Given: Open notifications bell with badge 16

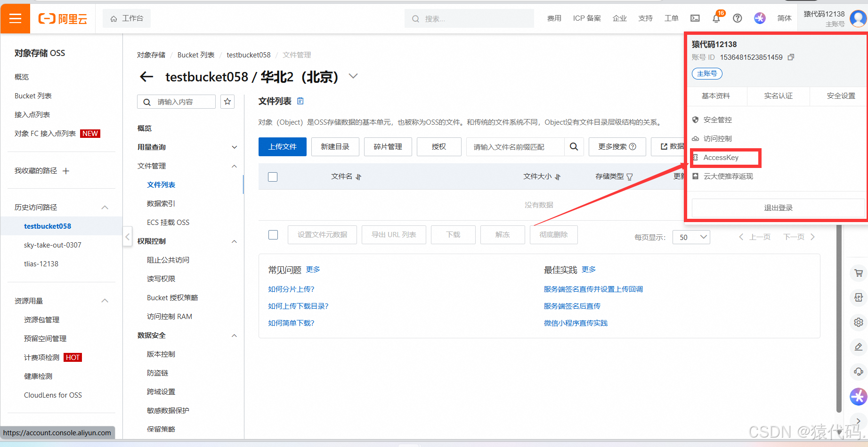Looking at the screenshot, I should coord(716,18).
